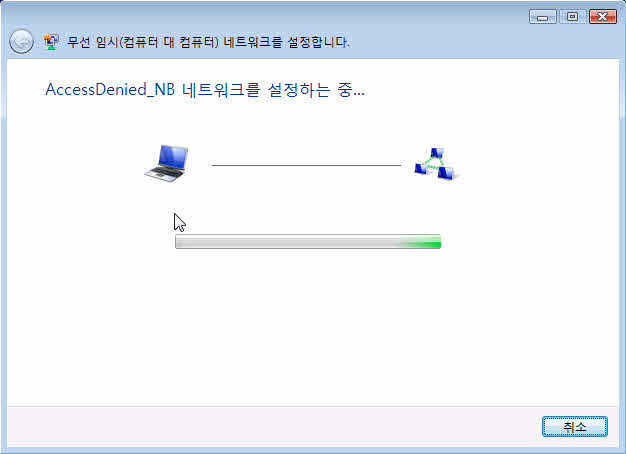Click the laptop computer icon
Viewport: 626px width, 454px height.
(166, 163)
